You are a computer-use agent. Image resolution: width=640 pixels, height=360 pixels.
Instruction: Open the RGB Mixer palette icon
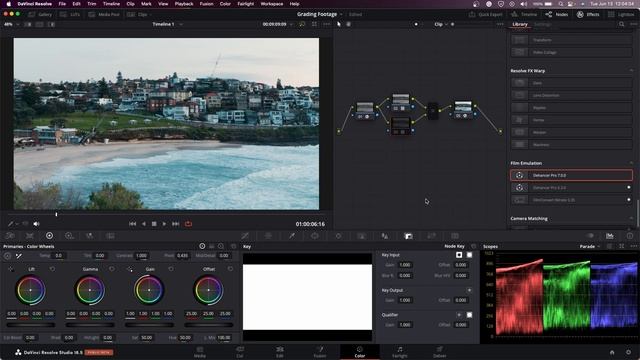[x=89, y=236]
